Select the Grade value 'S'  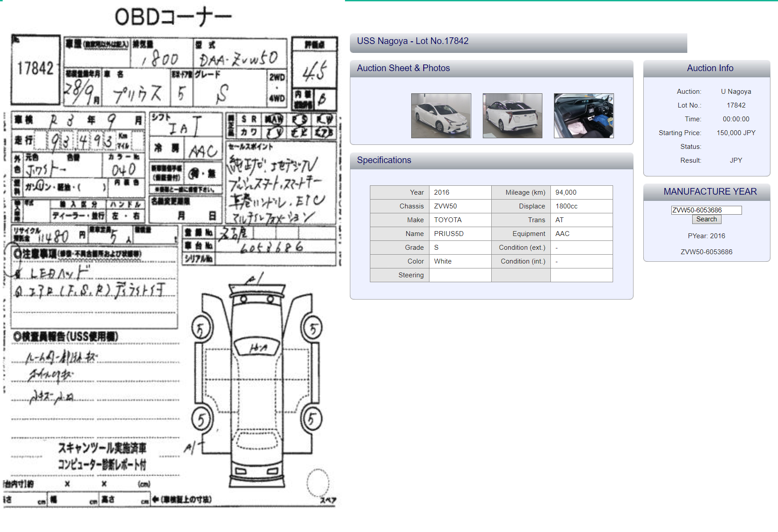pyautogui.click(x=436, y=248)
